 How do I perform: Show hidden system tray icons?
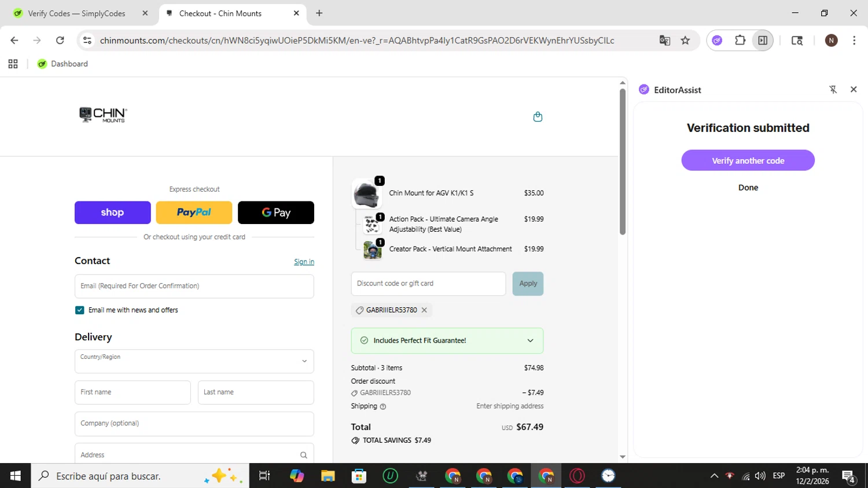[x=714, y=476]
